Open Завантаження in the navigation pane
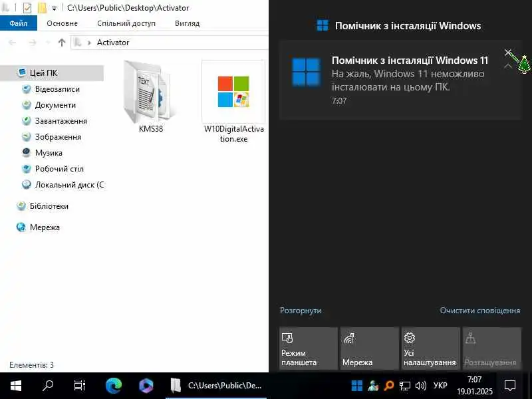 click(x=61, y=121)
